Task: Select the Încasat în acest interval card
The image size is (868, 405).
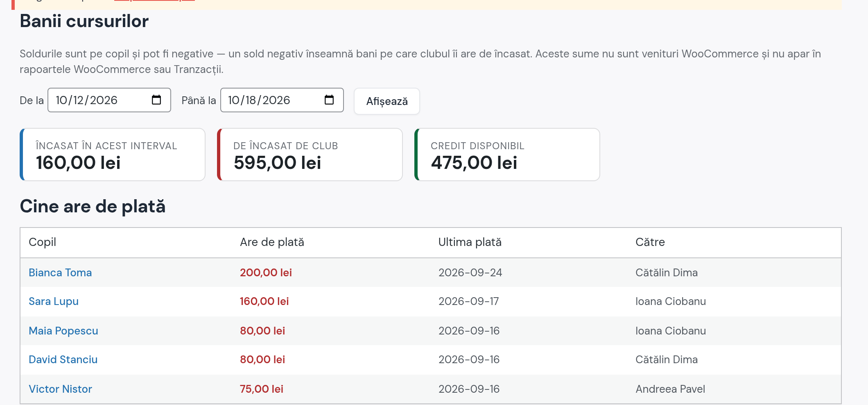Action: click(113, 155)
